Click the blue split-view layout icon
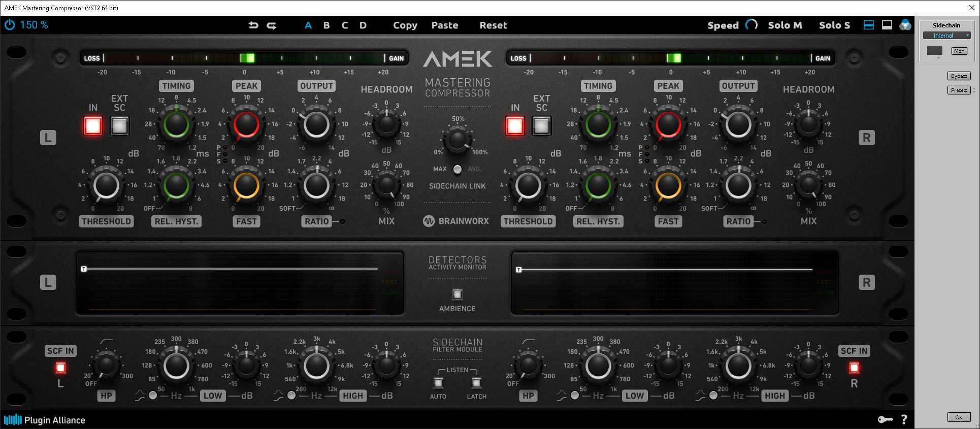980x429 pixels. point(869,25)
